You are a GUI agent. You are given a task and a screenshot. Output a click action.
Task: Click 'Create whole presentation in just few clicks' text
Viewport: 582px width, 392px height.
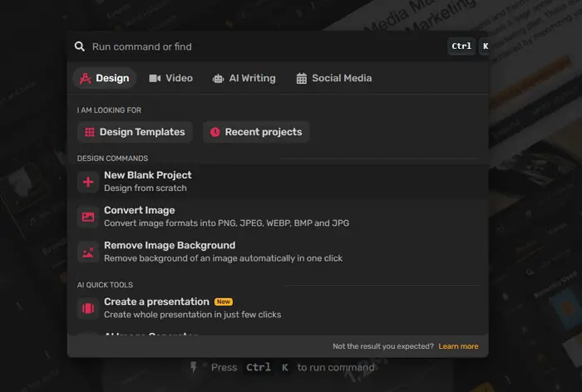(192, 315)
